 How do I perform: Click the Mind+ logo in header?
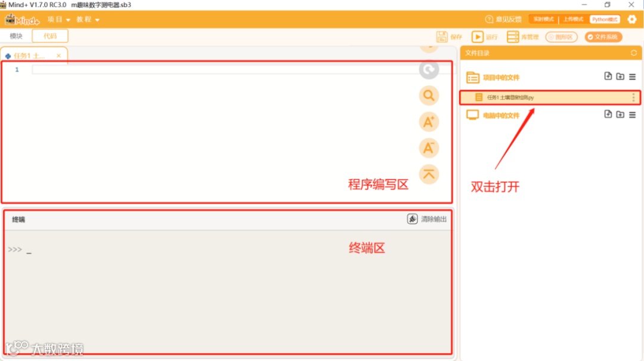pyautogui.click(x=22, y=19)
